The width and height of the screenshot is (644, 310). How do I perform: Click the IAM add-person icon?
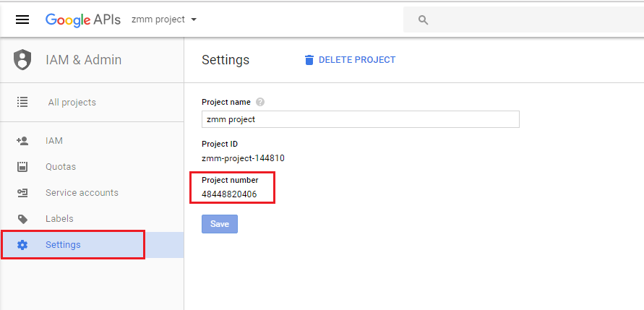(22, 141)
